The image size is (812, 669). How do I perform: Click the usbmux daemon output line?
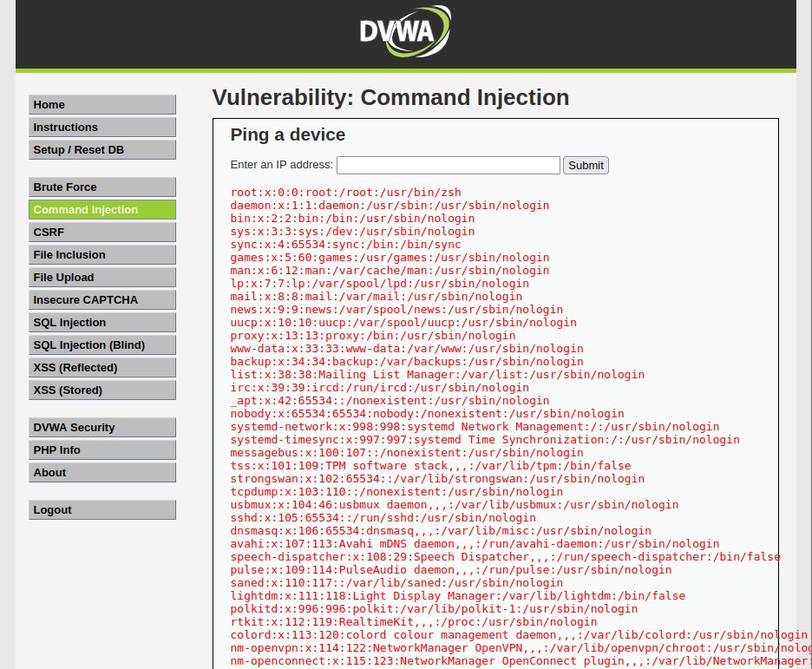(x=455, y=505)
